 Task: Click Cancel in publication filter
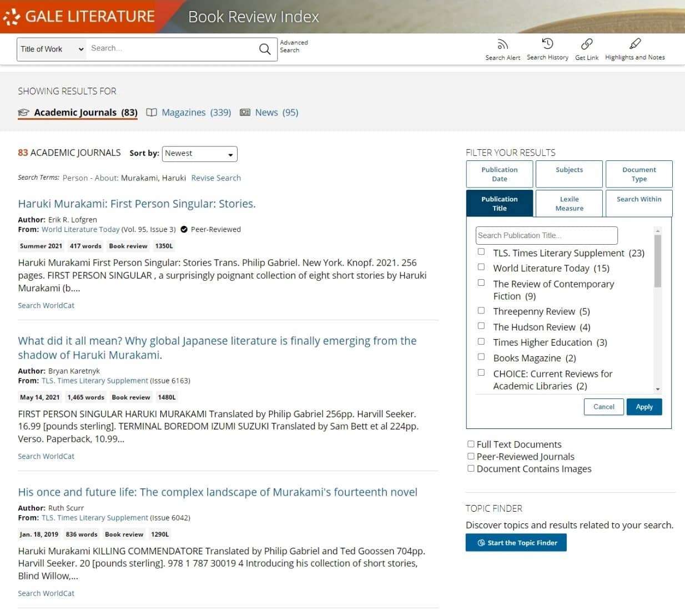click(x=604, y=407)
